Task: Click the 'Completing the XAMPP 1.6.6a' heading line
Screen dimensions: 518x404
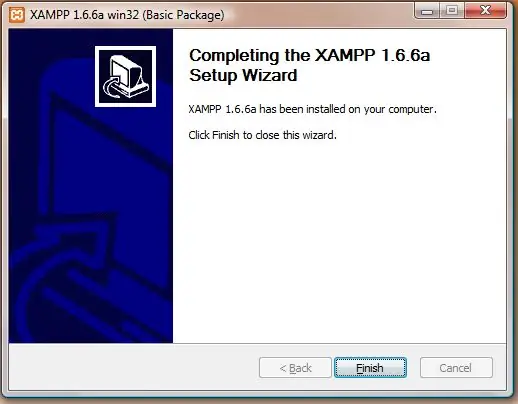Action: pos(309,55)
